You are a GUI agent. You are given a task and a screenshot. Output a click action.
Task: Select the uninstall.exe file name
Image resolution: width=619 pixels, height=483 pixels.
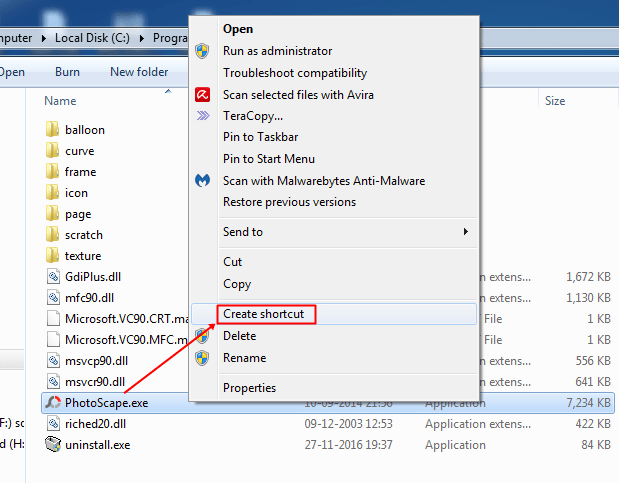(x=98, y=445)
